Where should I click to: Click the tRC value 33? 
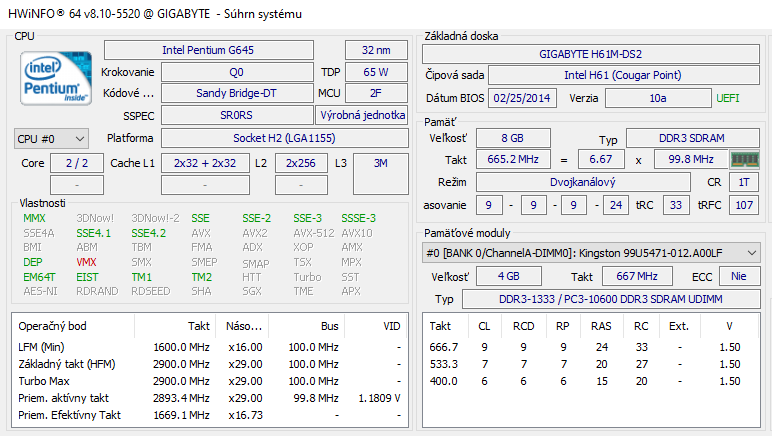point(676,205)
